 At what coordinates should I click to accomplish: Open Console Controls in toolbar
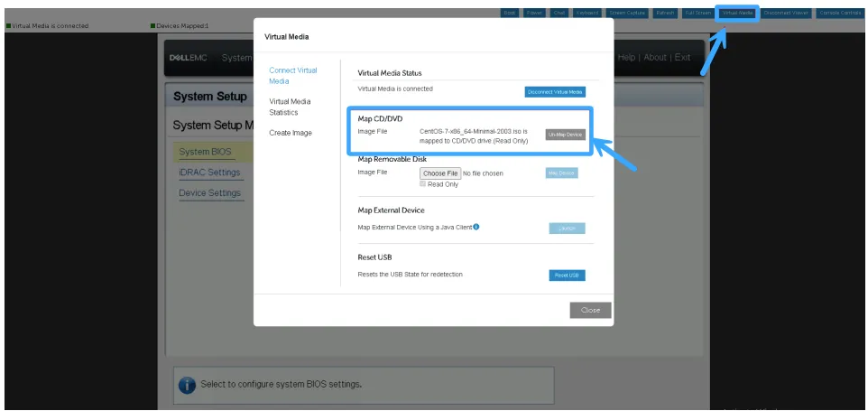pos(839,13)
